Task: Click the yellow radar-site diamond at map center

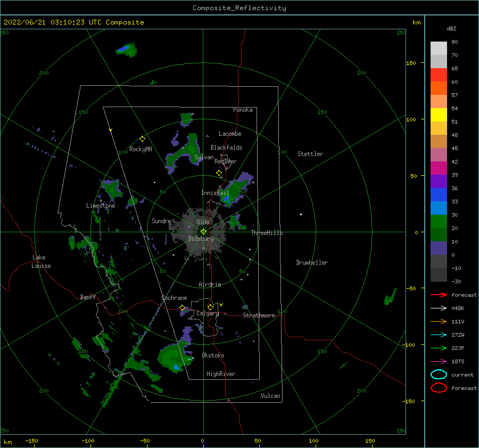Action: [203, 232]
